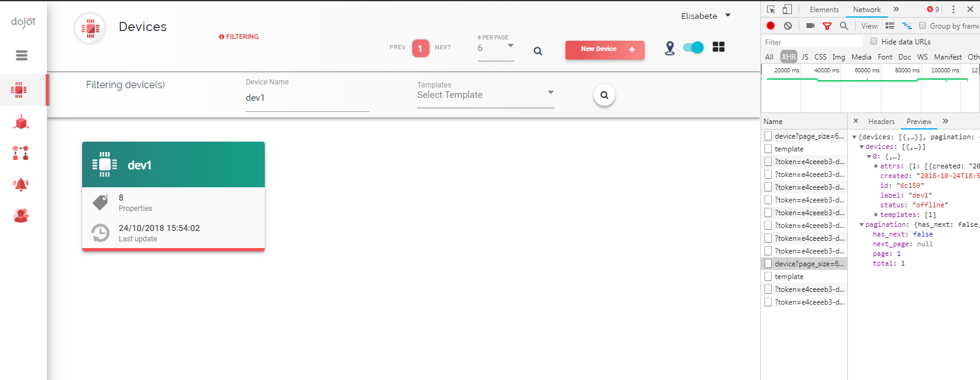Click the Device Name input field
This screenshot has height=380, width=980.
pyautogui.click(x=307, y=98)
